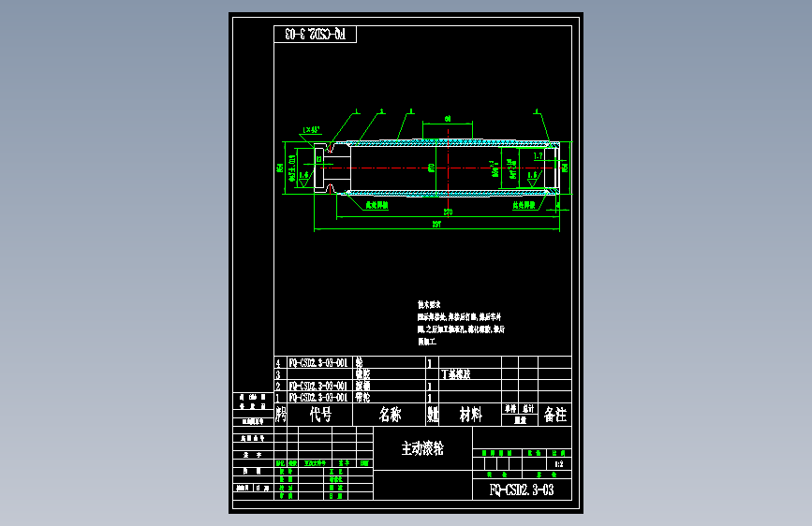The height and width of the screenshot is (526, 812).
Task: Select the "297" overall length dimension
Action: pos(436,225)
